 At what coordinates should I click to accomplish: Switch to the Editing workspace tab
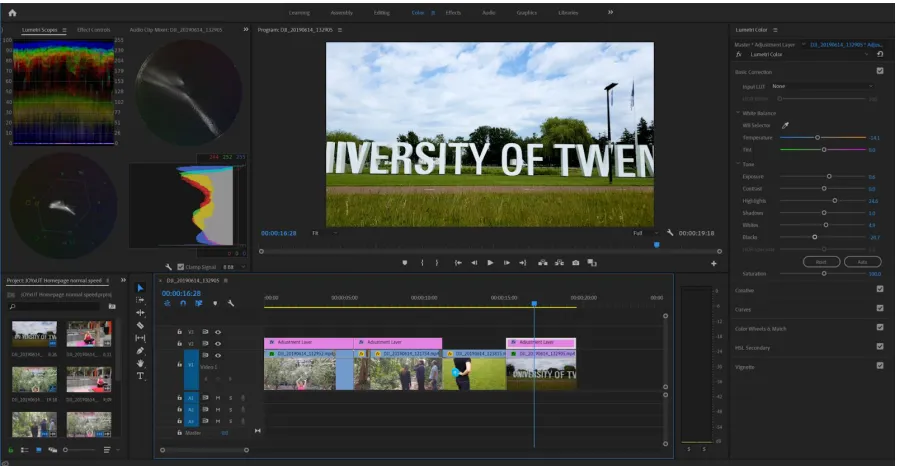pos(382,13)
